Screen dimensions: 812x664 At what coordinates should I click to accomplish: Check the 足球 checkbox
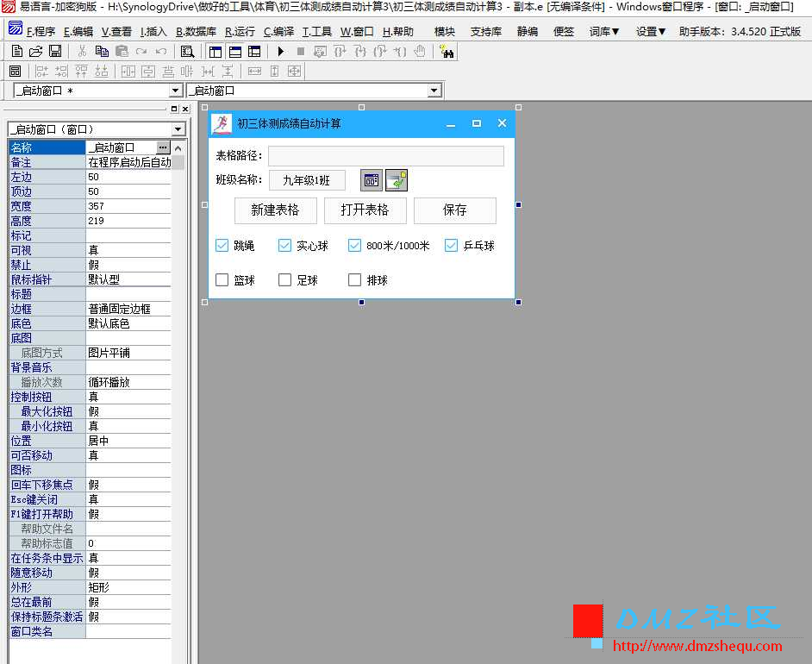click(284, 279)
